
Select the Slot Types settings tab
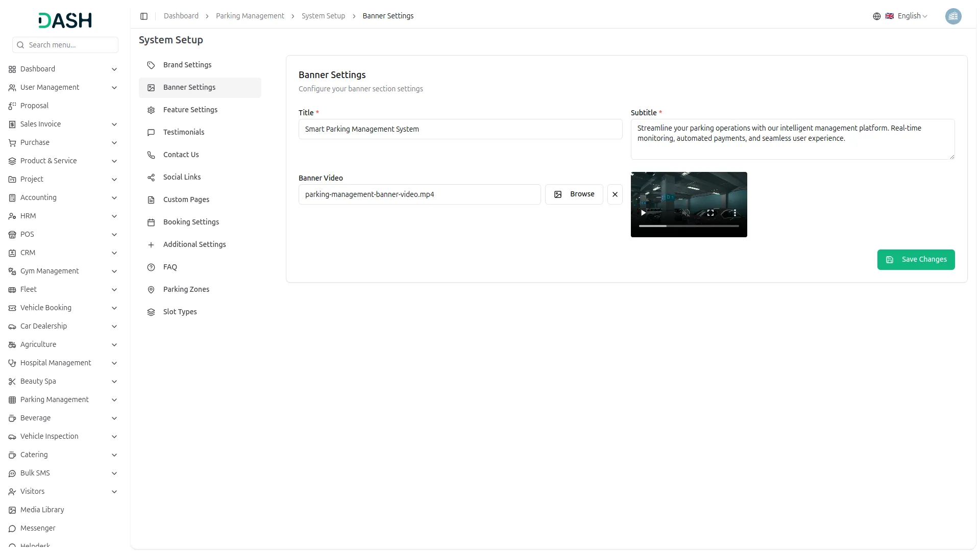180,312
